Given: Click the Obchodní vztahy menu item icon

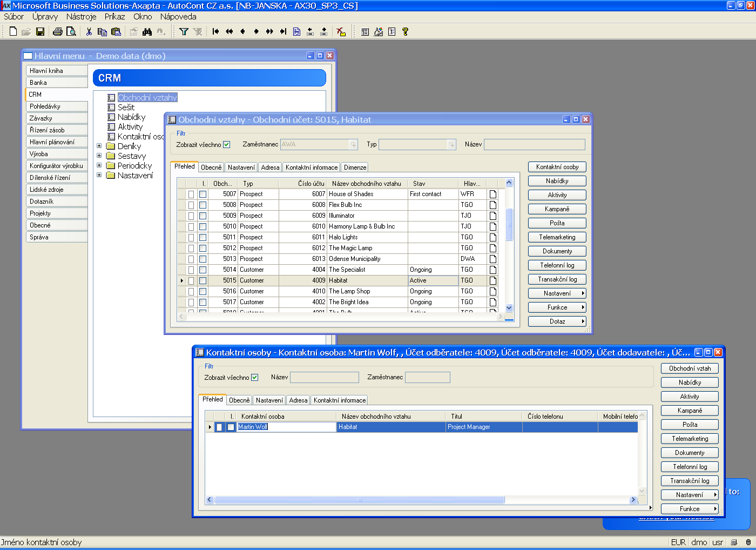Looking at the screenshot, I should [111, 98].
